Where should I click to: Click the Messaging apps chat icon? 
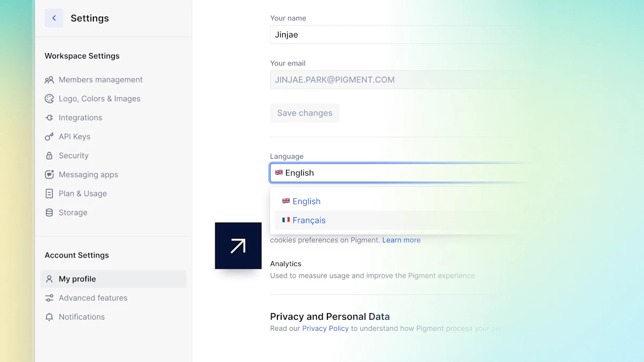[49, 175]
